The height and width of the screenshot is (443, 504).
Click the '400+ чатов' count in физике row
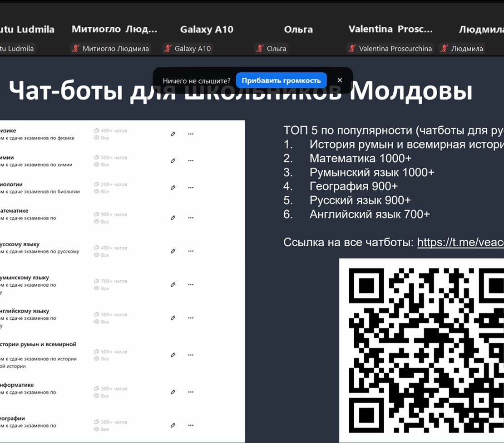(x=111, y=130)
